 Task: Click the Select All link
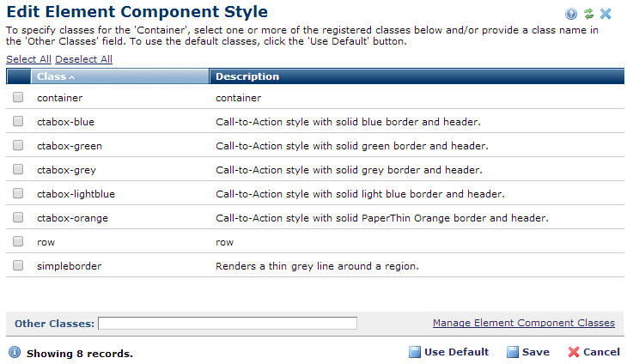point(28,59)
